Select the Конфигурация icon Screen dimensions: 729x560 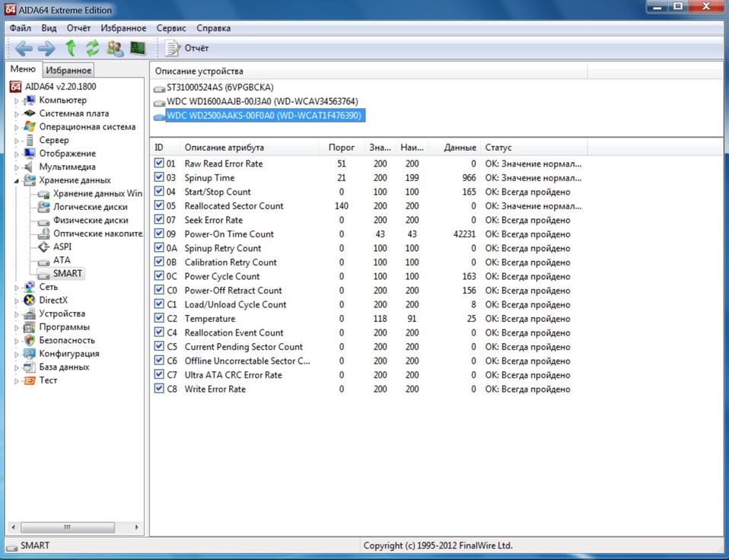pos(29,354)
